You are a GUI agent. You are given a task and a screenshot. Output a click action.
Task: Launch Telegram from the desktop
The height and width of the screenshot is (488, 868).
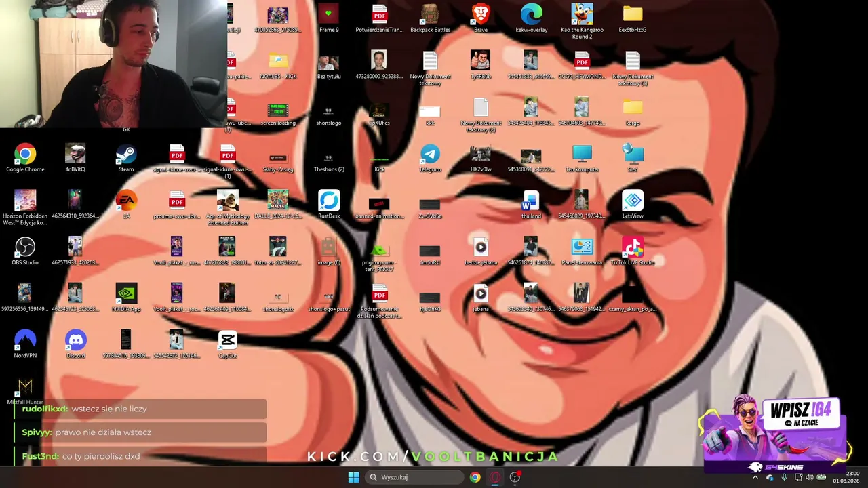tap(430, 159)
